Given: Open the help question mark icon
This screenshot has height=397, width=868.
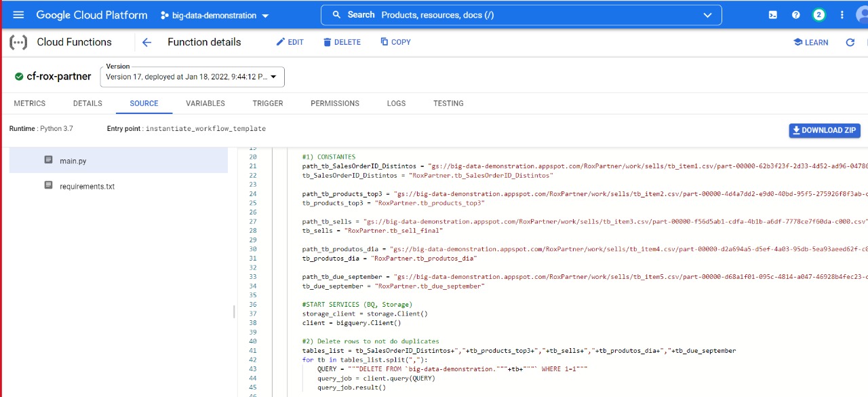Looking at the screenshot, I should point(796,15).
